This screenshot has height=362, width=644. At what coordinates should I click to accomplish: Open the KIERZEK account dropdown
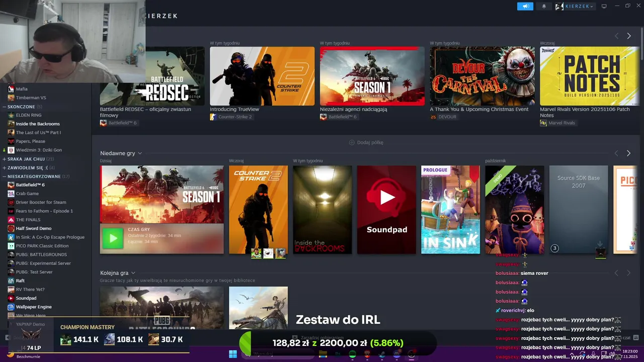coord(575,6)
